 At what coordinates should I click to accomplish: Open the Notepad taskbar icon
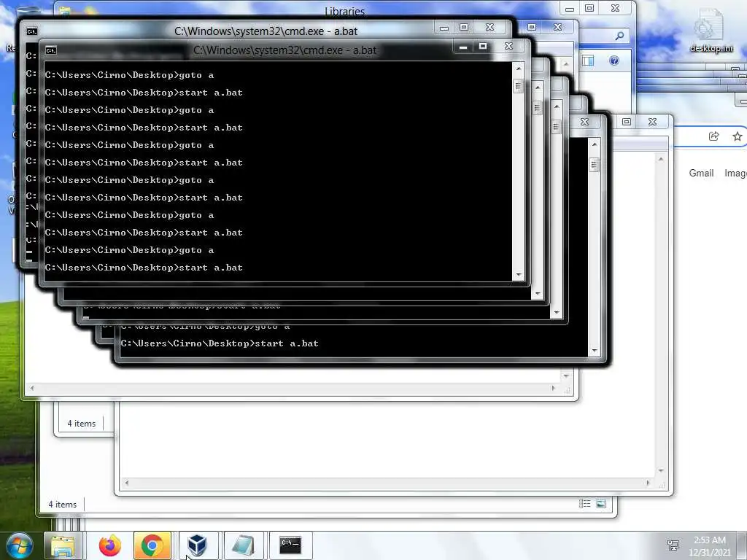point(243,545)
